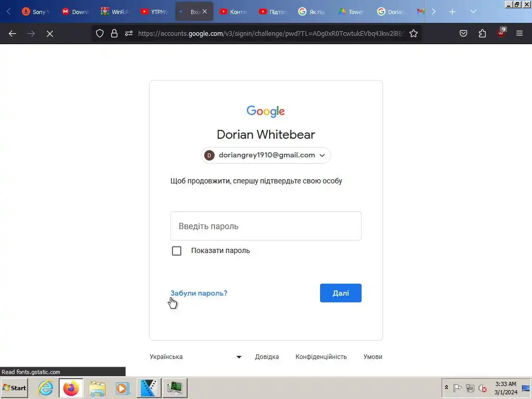Image resolution: width=532 pixels, height=399 pixels.
Task: Click the padlock site security icon
Action: (114, 33)
